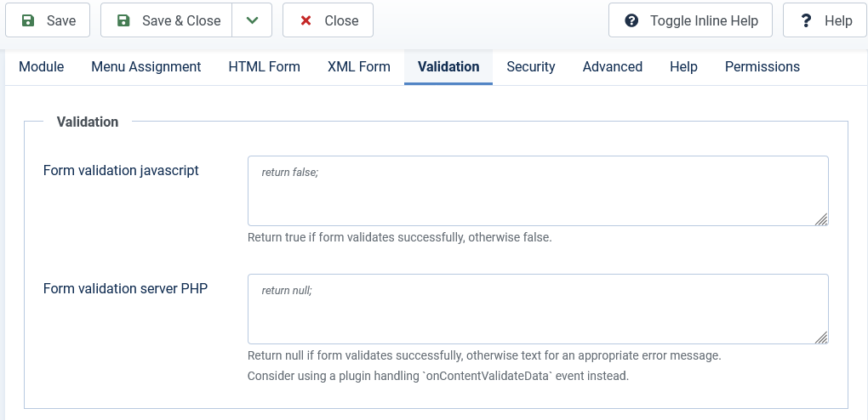The width and height of the screenshot is (868, 420).
Task: Switch to the Permissions tab
Action: coord(762,67)
